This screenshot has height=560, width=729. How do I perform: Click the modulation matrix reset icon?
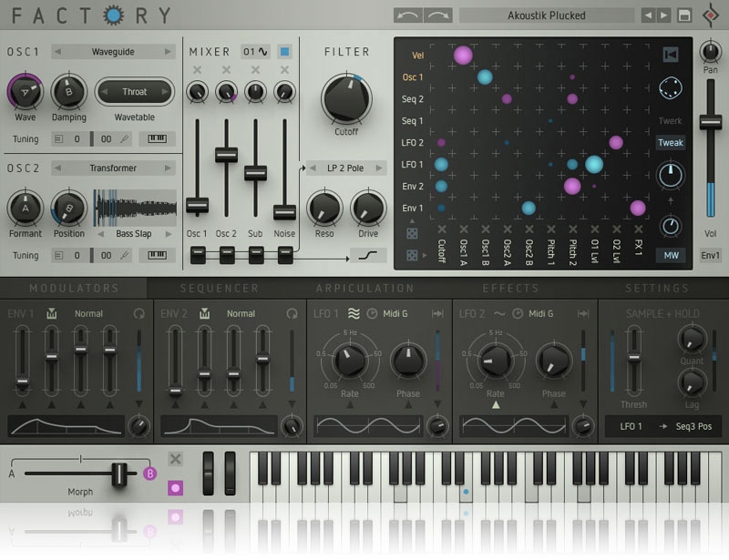[671, 56]
